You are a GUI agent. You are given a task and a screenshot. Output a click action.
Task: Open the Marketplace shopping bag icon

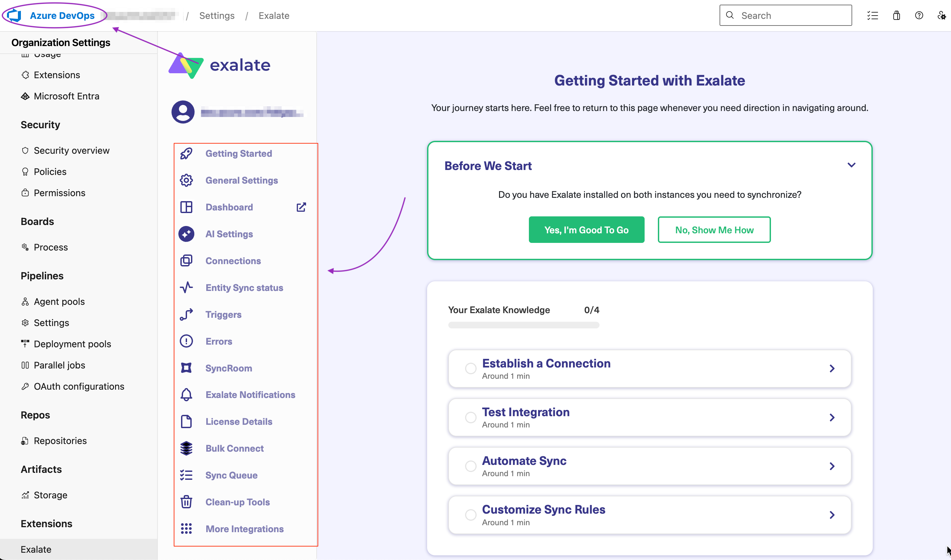point(896,16)
